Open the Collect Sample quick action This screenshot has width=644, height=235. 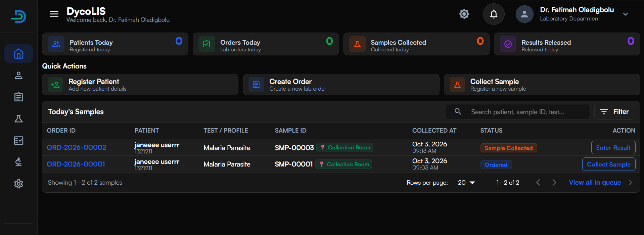point(542,85)
